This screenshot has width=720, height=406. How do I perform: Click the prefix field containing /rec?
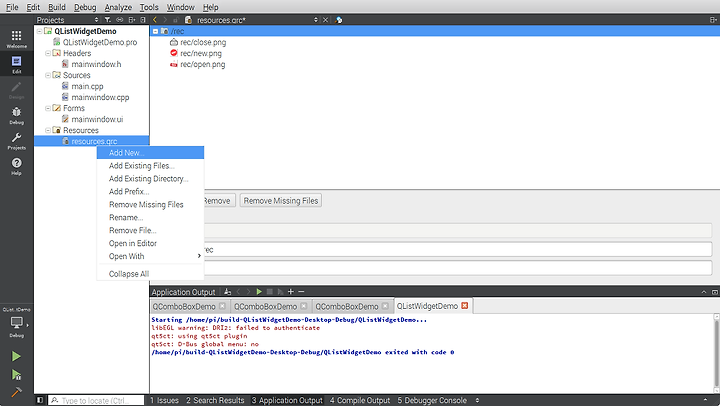pos(458,249)
